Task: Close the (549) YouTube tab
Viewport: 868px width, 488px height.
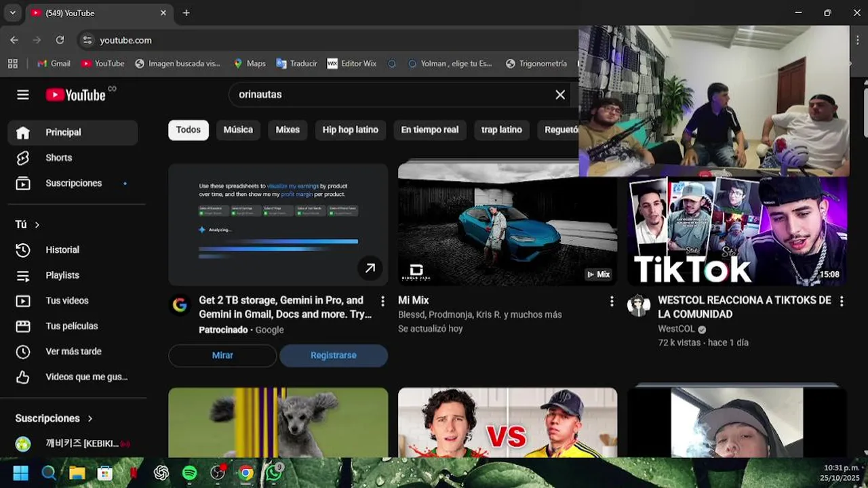Action: 163,13
